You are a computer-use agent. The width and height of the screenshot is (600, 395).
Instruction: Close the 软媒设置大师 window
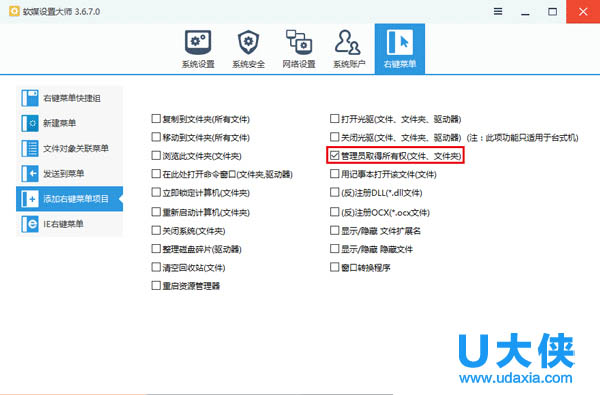click(x=583, y=12)
